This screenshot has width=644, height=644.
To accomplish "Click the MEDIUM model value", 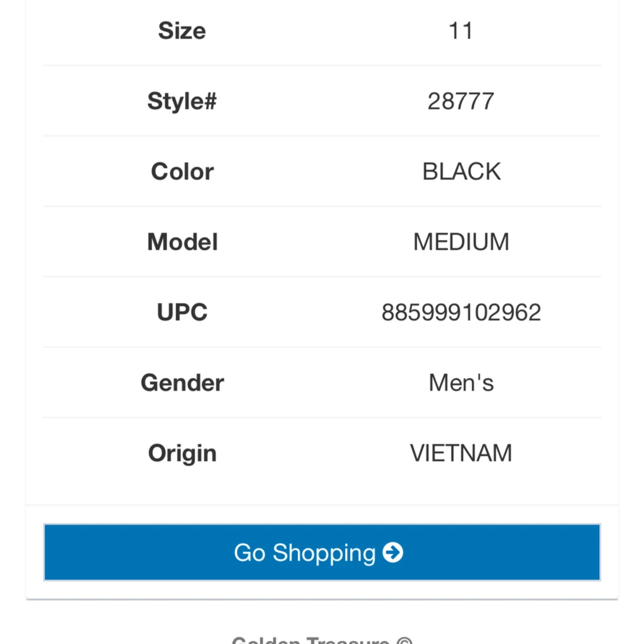I will coord(461,242).
